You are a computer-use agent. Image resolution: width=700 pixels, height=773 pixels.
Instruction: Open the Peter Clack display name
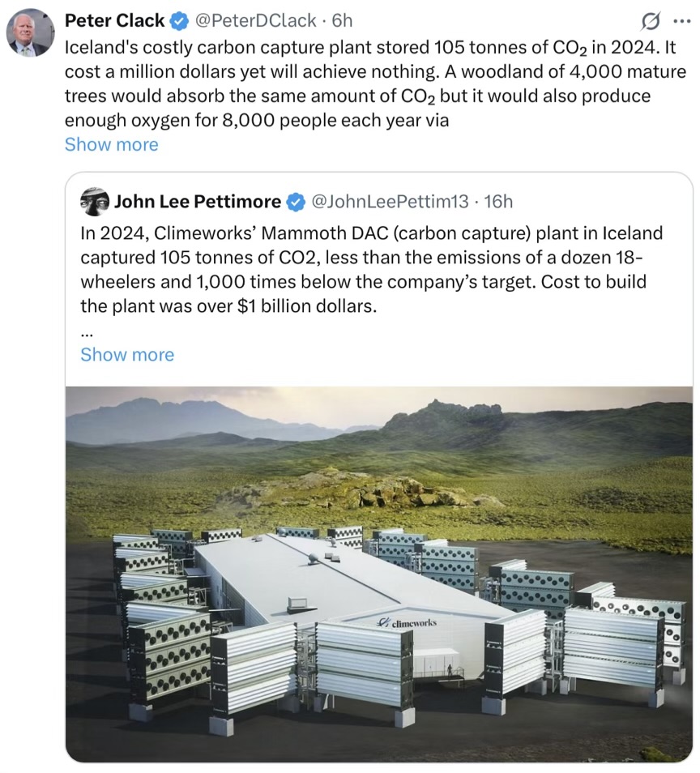pos(115,21)
